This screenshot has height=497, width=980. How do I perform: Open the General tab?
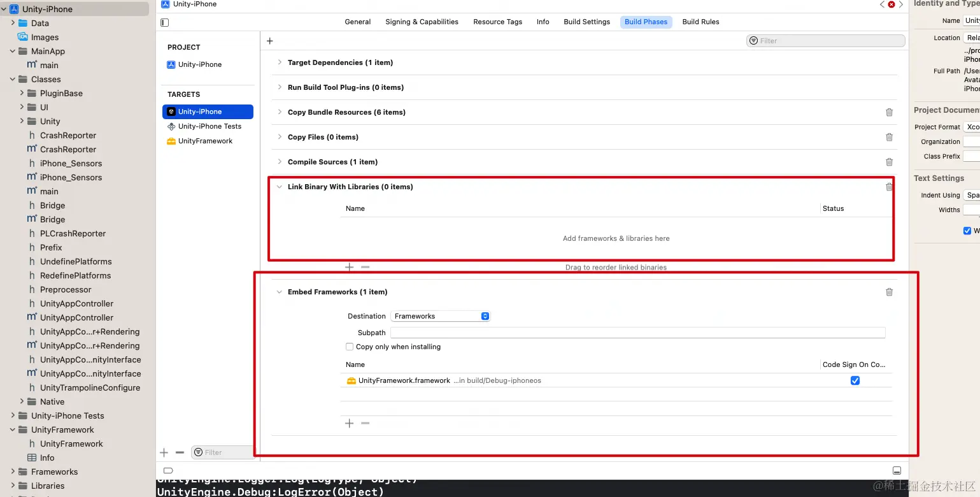click(357, 22)
